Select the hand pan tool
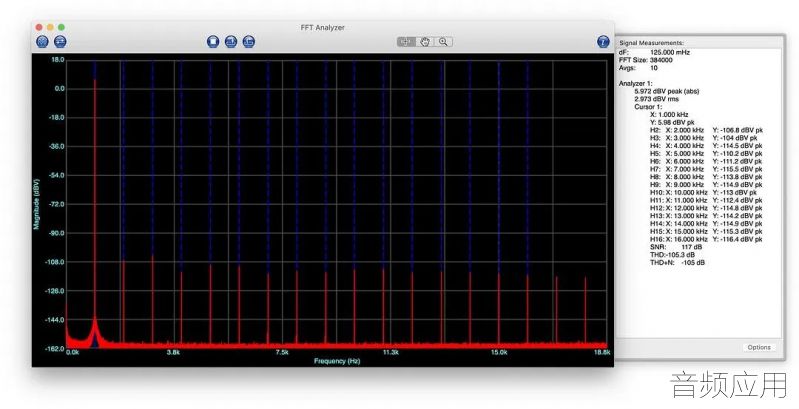The image size is (799, 409). pos(424,42)
